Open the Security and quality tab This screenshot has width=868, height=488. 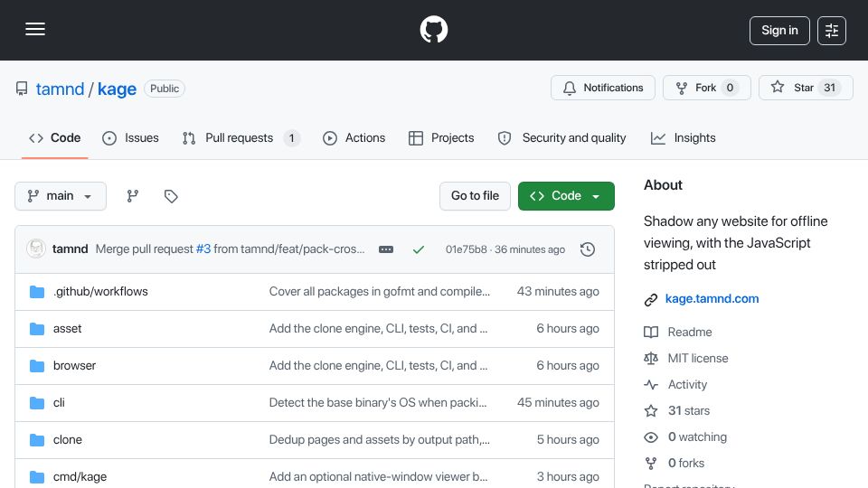click(x=561, y=137)
